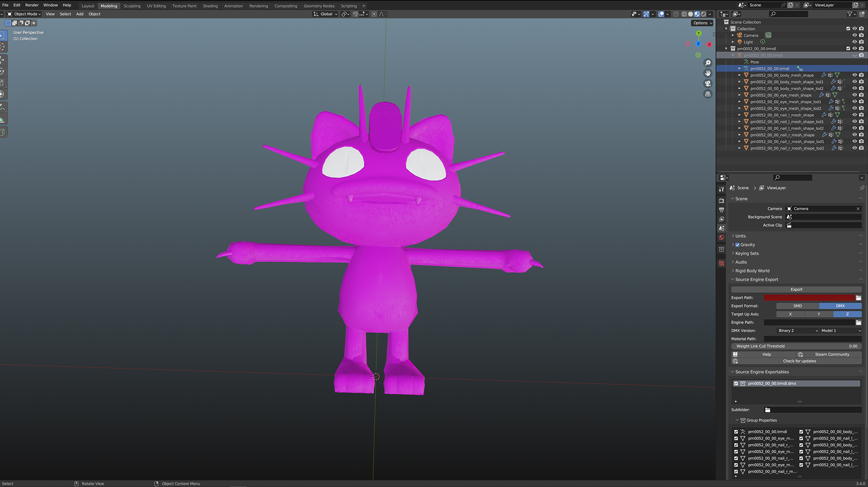Select the Extend selection mode icon
This screenshot has height=487, width=868.
[x=14, y=23]
